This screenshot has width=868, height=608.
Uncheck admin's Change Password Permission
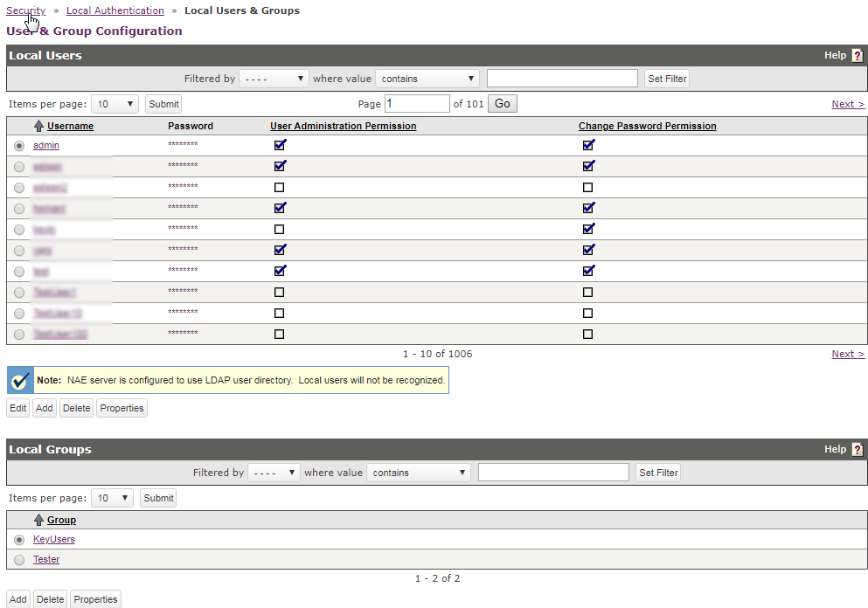588,145
